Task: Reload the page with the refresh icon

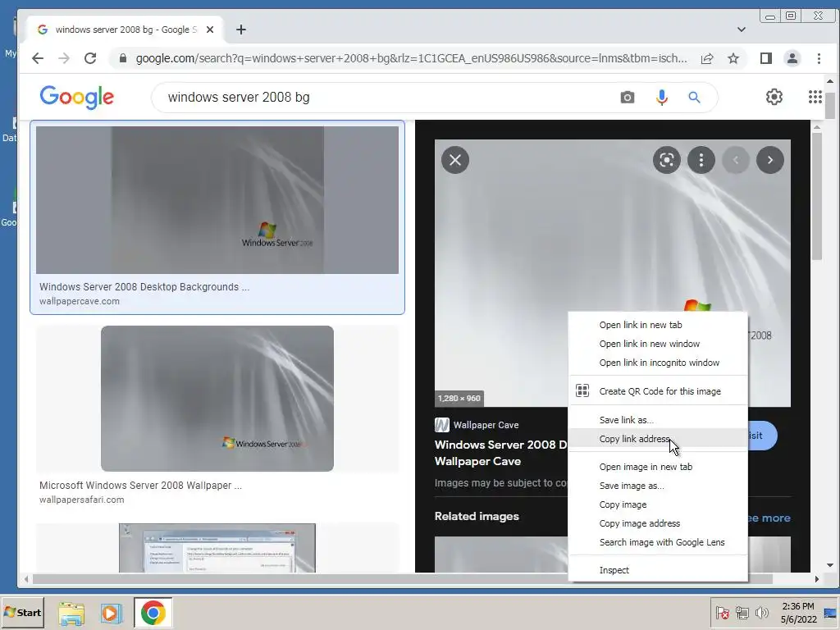Action: coord(90,58)
